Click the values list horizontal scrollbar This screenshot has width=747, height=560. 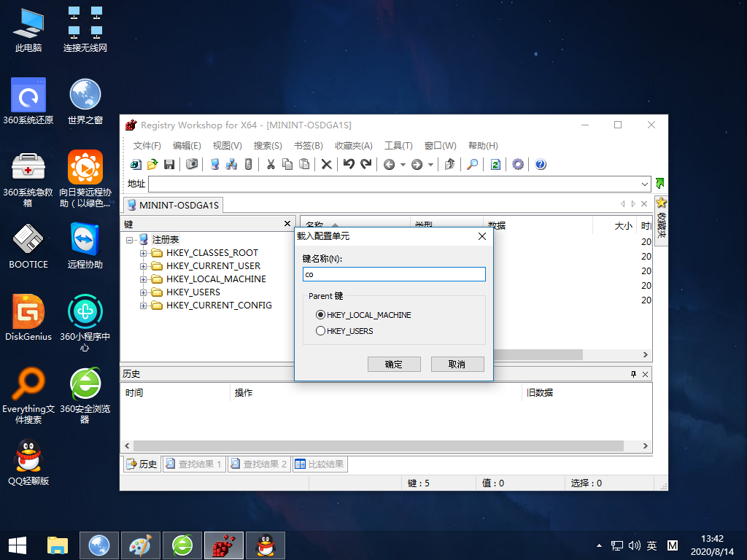pos(538,355)
